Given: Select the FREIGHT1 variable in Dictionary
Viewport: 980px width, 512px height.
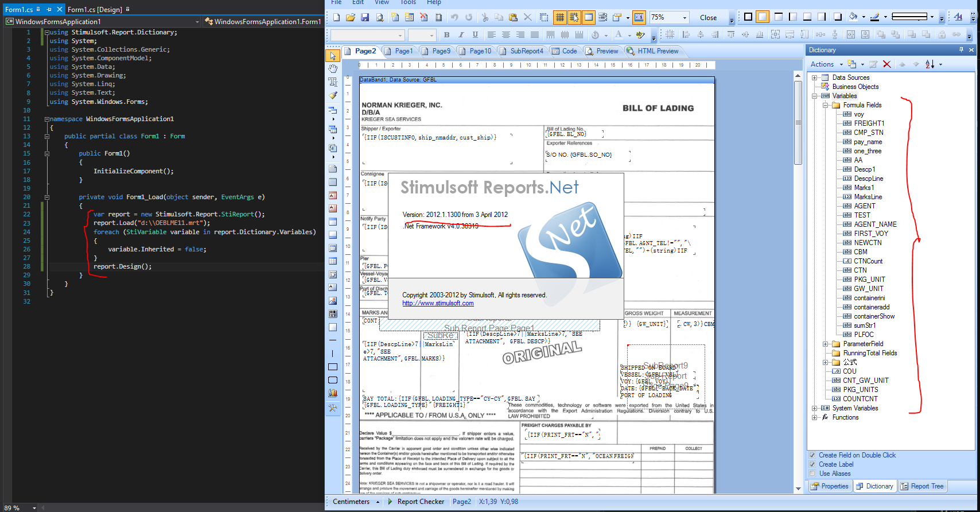Looking at the screenshot, I should pyautogui.click(x=869, y=123).
